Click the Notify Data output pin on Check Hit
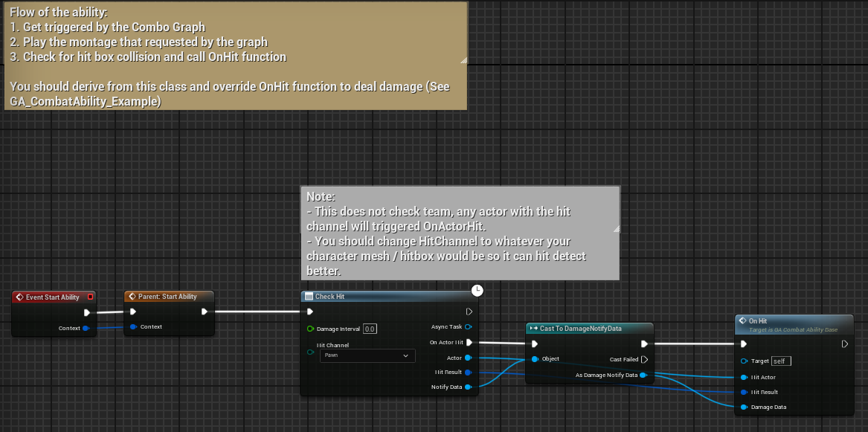 tap(468, 387)
